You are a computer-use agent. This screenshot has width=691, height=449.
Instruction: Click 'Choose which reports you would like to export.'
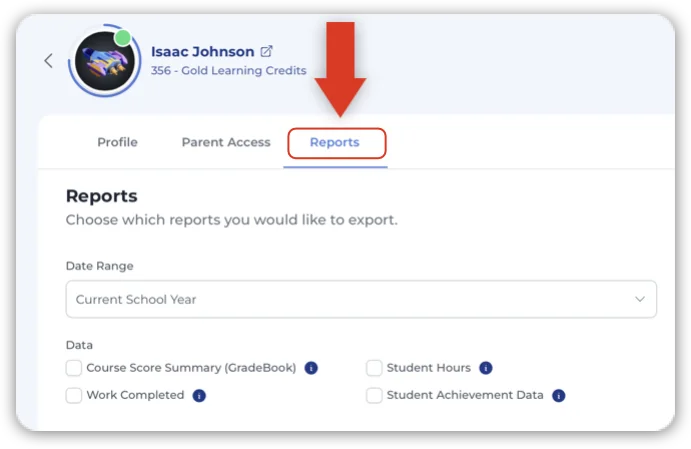coord(232,220)
